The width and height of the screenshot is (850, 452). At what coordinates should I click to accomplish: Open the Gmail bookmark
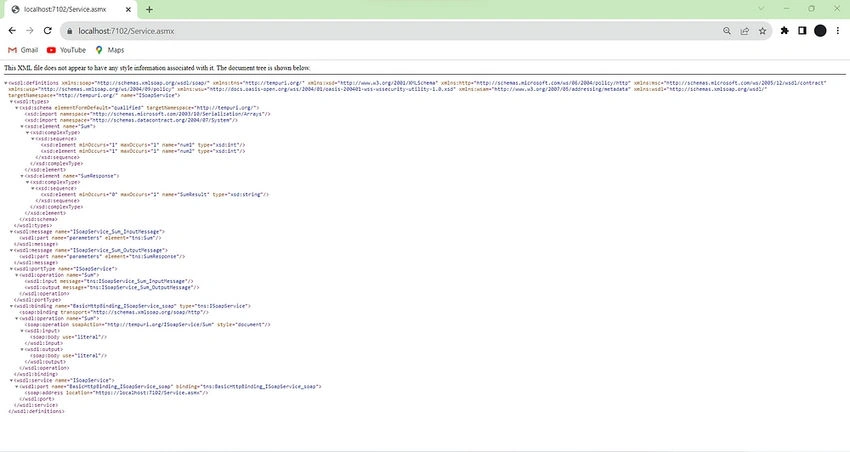tap(23, 50)
